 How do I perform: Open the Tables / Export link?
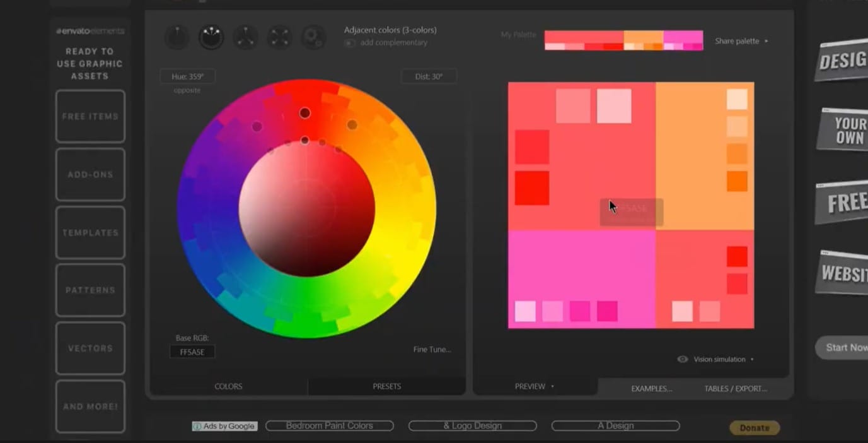tap(736, 389)
